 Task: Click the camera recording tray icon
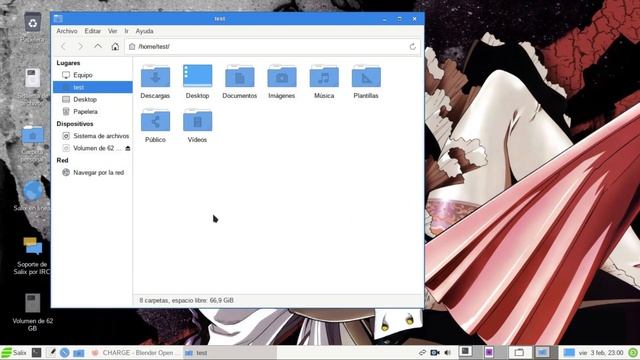[x=435, y=353]
